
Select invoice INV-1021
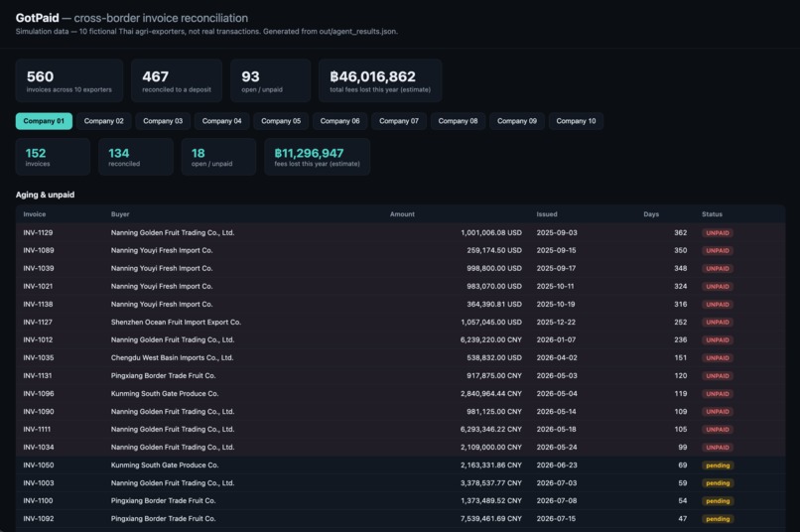400,286
